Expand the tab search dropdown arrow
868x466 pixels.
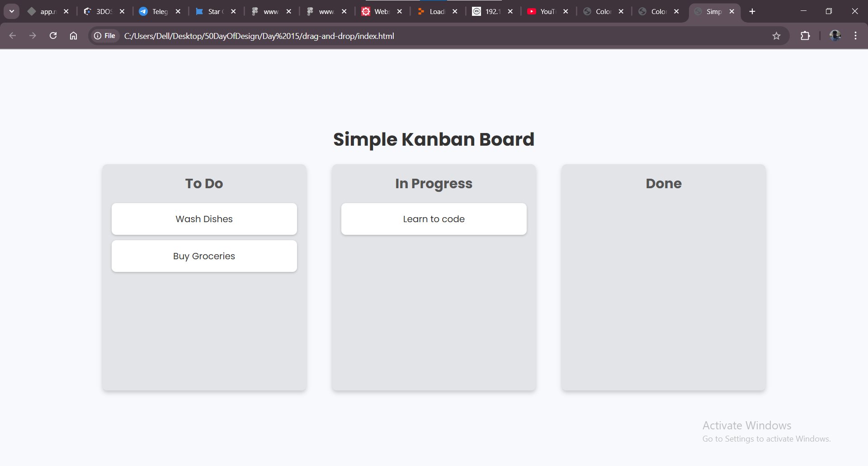coord(12,11)
